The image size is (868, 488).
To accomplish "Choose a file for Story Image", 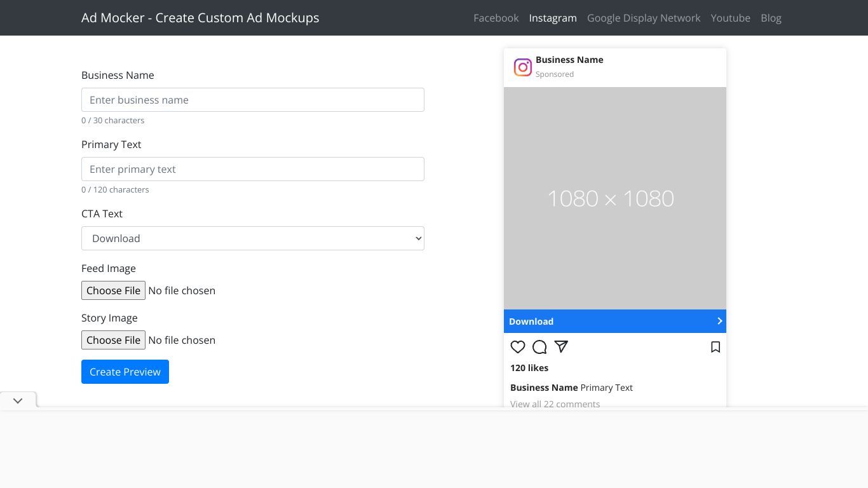I will pyautogui.click(x=113, y=340).
